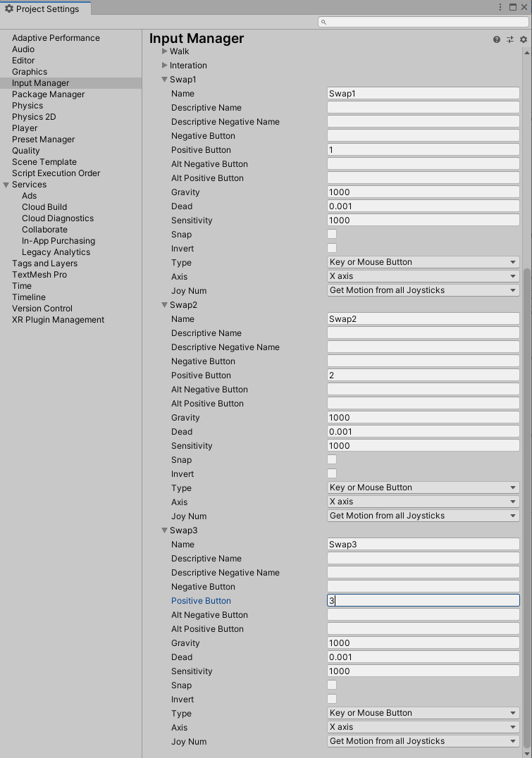Select Editor settings category
532x758 pixels.
(x=23, y=61)
